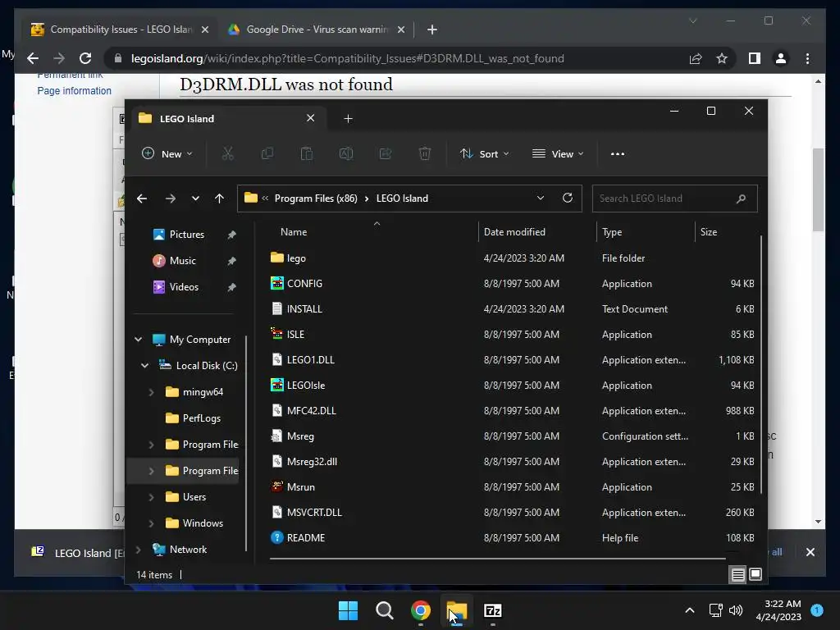Image resolution: width=840 pixels, height=630 pixels.
Task: Open the Sort dropdown
Action: point(485,153)
